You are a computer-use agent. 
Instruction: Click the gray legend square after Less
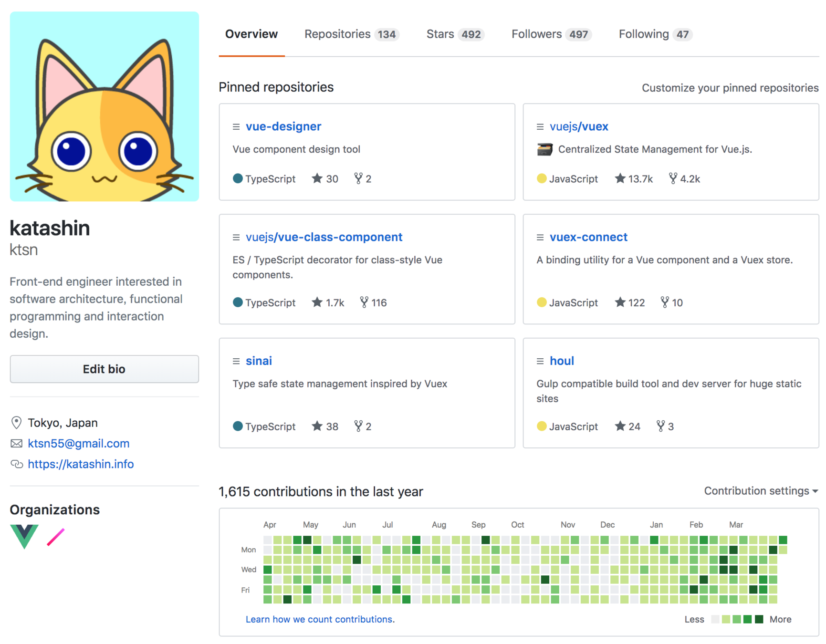pos(715,619)
